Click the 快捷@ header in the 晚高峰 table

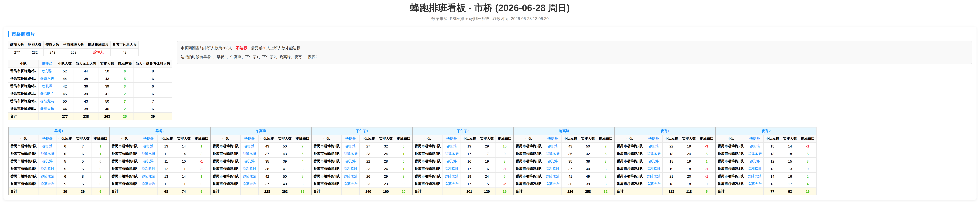[x=552, y=139]
